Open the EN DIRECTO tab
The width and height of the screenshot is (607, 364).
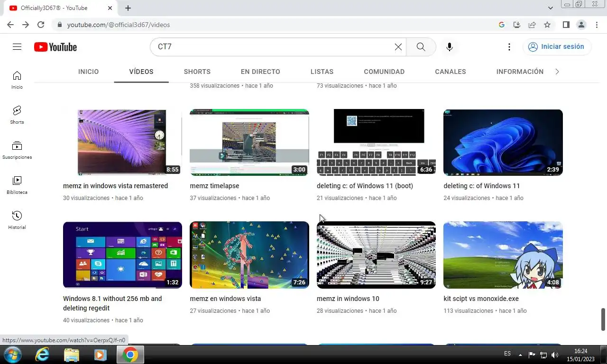pyautogui.click(x=260, y=72)
